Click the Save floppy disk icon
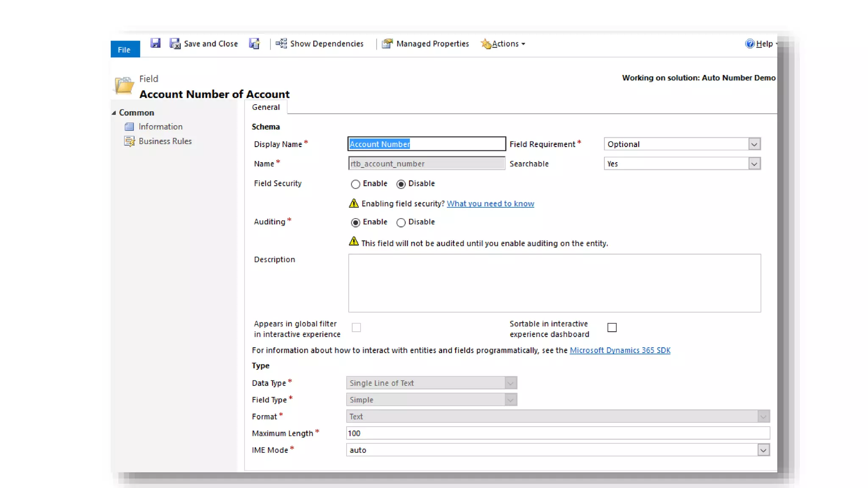This screenshot has width=868, height=488. click(155, 43)
